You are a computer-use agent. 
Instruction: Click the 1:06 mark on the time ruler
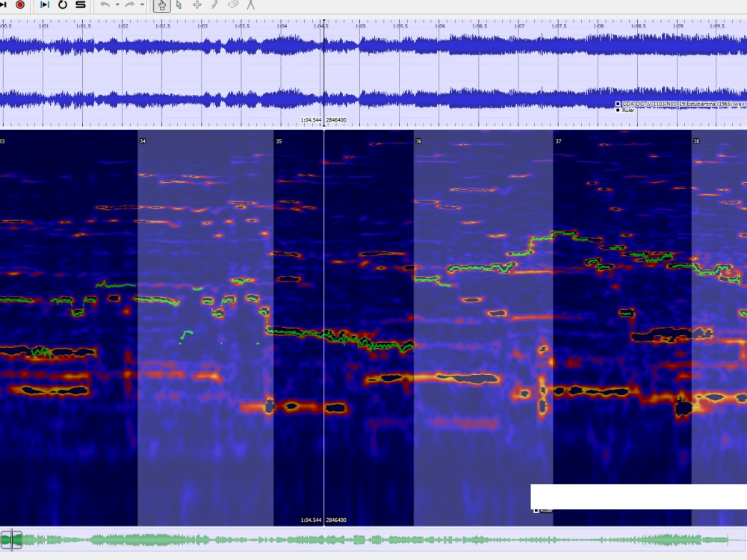(x=440, y=26)
